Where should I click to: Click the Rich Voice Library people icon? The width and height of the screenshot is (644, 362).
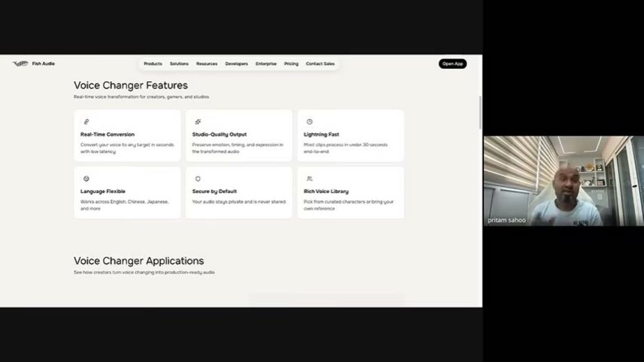[x=310, y=179]
